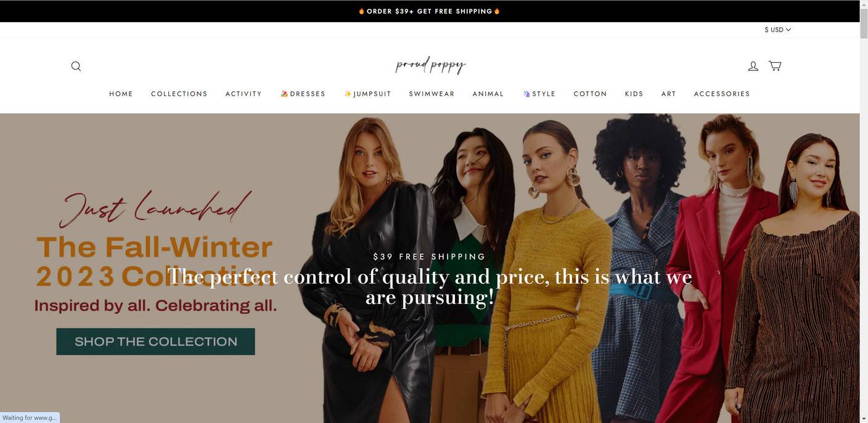Go to the Activity page
Screen dimensions: 868x423
coord(244,94)
